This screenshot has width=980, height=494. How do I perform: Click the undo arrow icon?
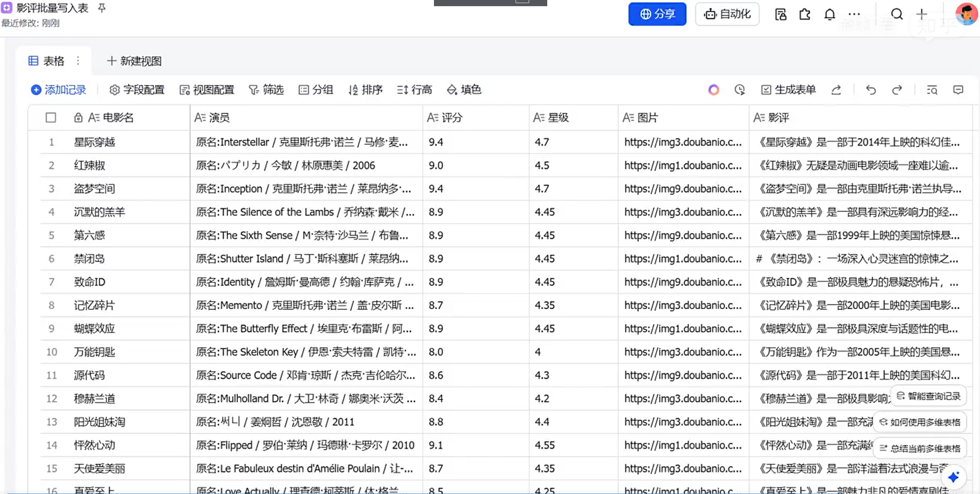[x=871, y=90]
